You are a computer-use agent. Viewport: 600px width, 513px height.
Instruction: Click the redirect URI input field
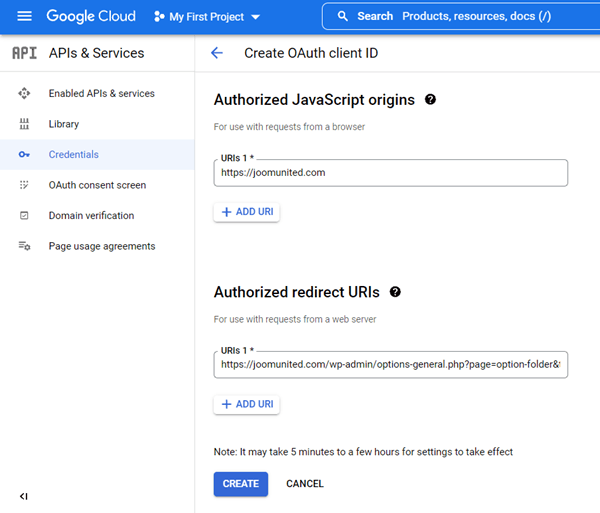coord(390,365)
